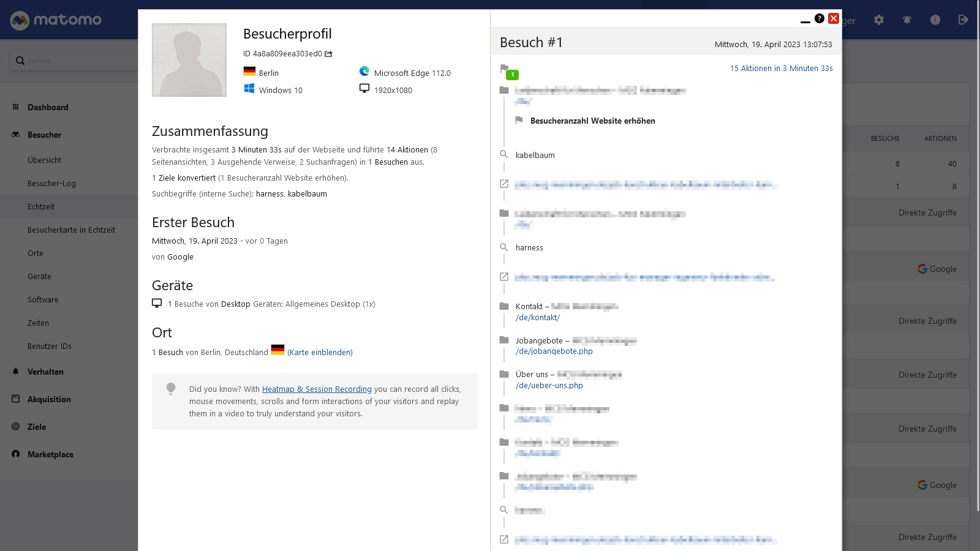
Task: Select Echtzeit in the sidebar
Action: pyautogui.click(x=41, y=206)
